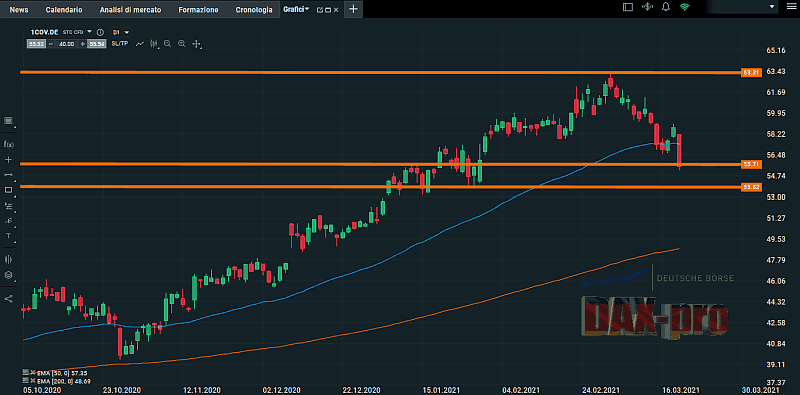Add a new tab with plus

353,9
